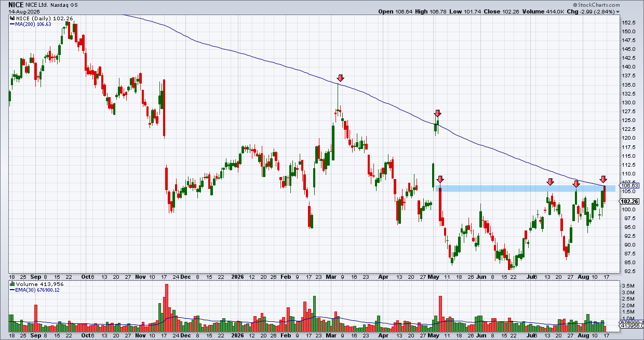Image resolution: width=644 pixels, height=340 pixels.
Task: Click the bold NICE ticker symbol in the header
Action: point(16,4)
